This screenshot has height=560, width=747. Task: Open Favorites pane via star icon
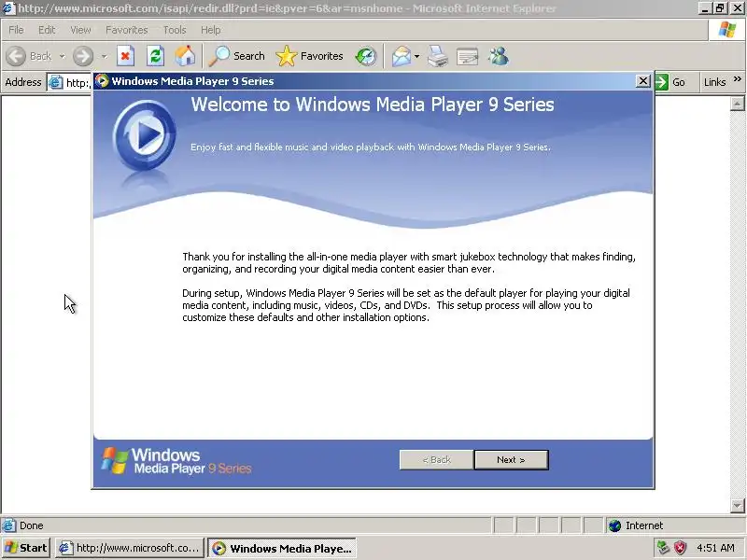(286, 56)
